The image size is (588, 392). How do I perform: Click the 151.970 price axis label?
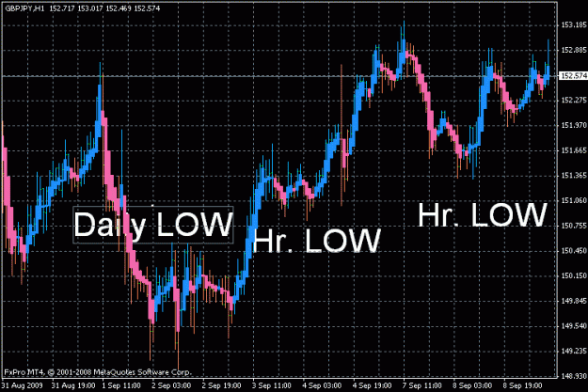[574, 125]
